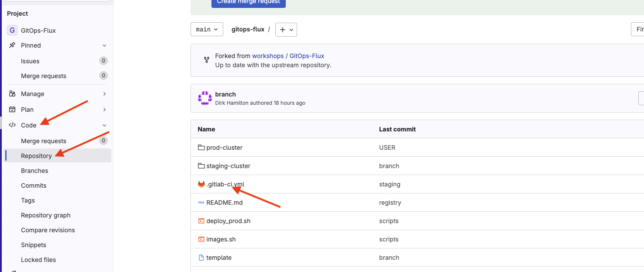Click the GitOps-Flux project name in sidebar

(38, 31)
